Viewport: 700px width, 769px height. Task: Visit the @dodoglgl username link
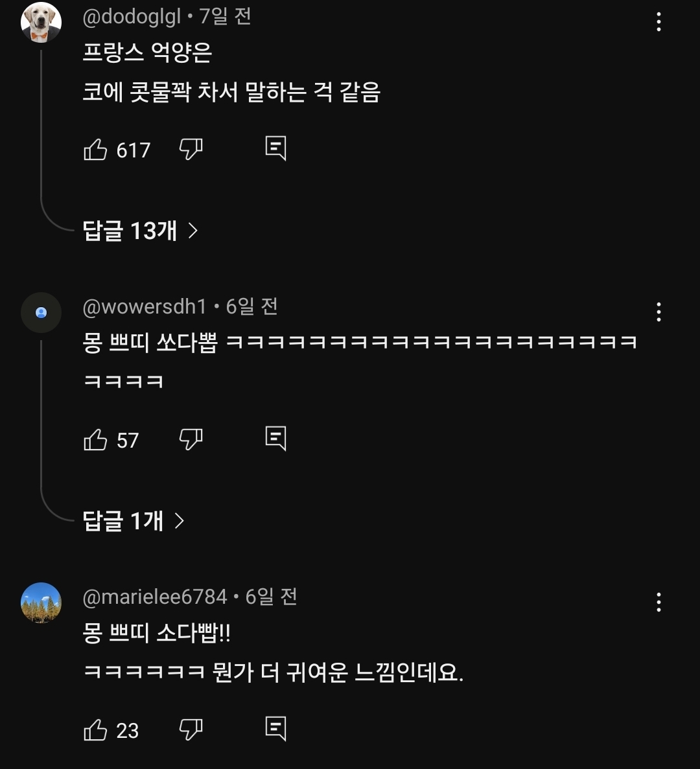pos(132,17)
